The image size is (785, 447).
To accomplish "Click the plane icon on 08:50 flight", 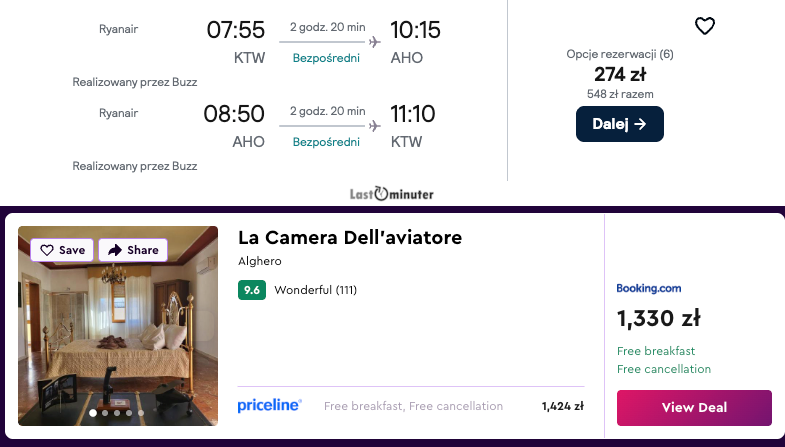I will coord(375,126).
